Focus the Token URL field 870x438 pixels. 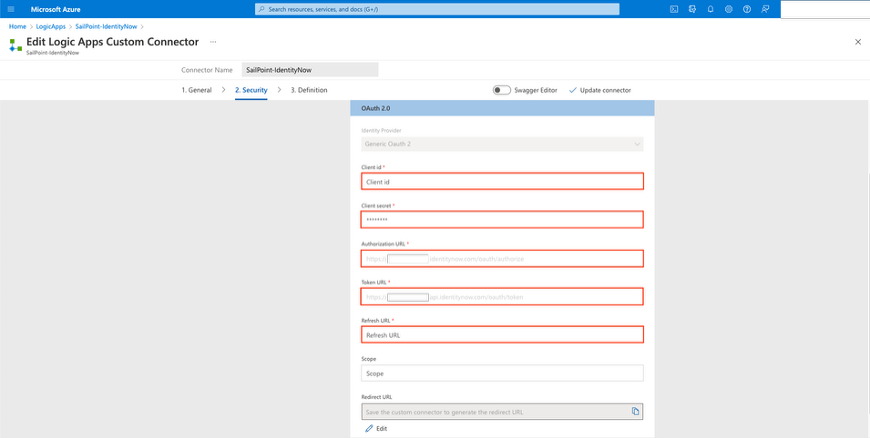click(x=502, y=297)
